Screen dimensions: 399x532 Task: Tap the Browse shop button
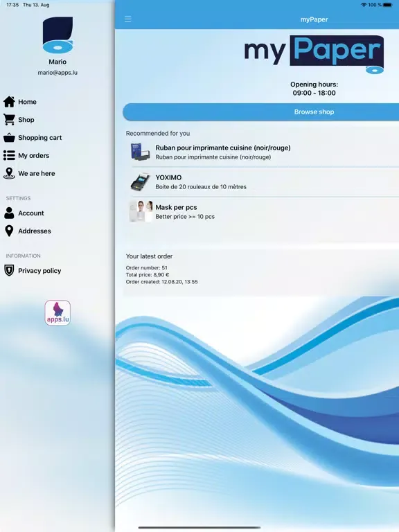pos(260,112)
